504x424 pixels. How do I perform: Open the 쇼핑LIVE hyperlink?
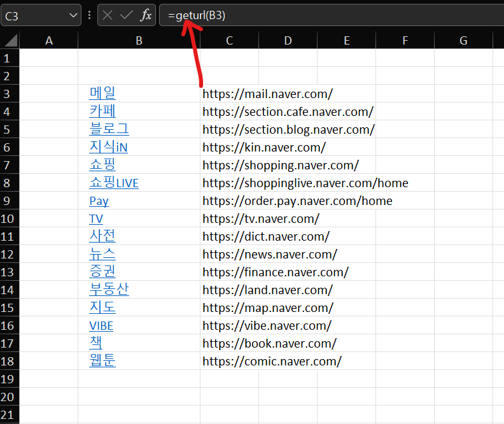(x=114, y=183)
